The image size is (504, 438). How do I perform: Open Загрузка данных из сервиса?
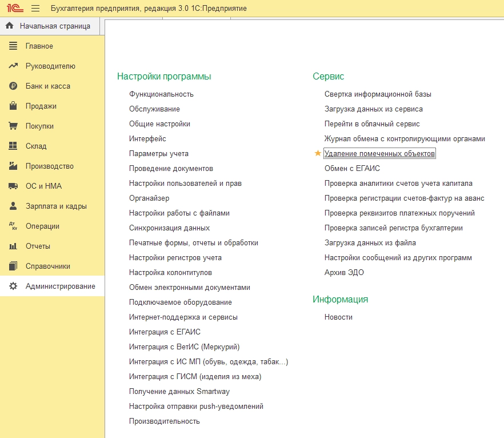click(x=374, y=109)
